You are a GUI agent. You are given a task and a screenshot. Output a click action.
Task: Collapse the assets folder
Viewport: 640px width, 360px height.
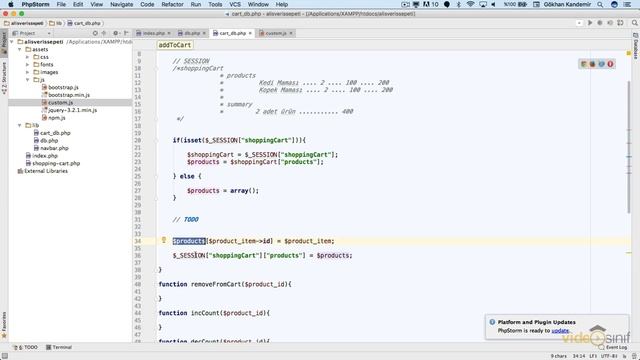click(x=20, y=49)
